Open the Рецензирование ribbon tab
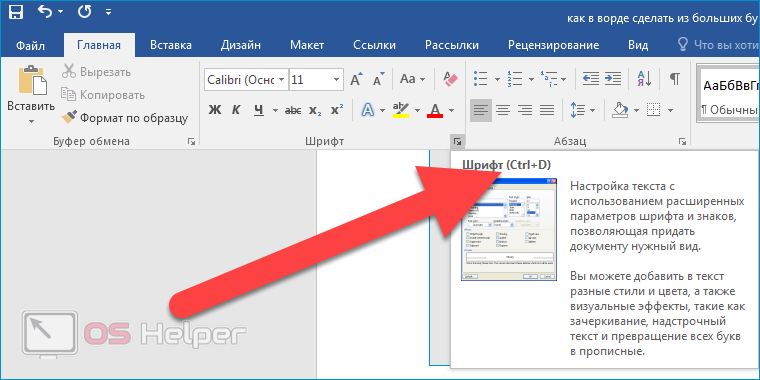 554,46
